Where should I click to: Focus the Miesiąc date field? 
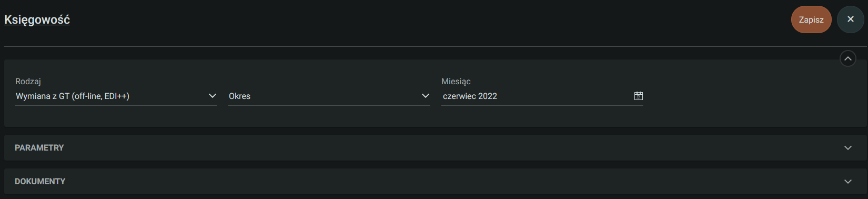coord(542,96)
